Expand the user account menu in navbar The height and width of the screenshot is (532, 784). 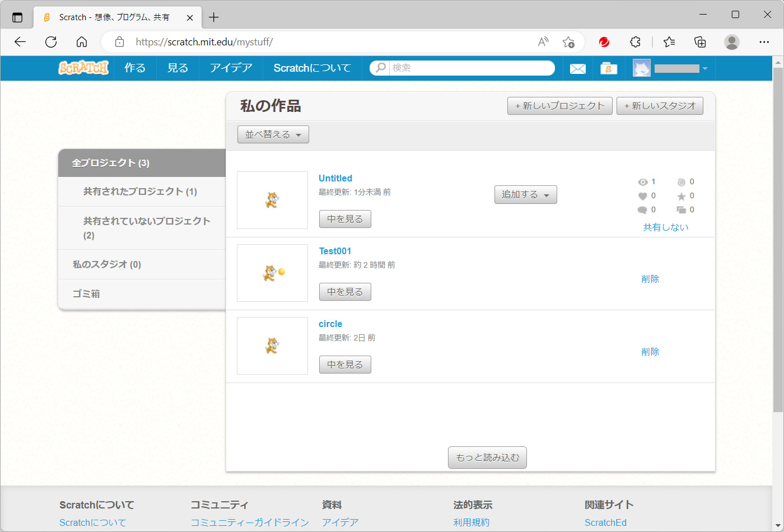click(x=671, y=68)
